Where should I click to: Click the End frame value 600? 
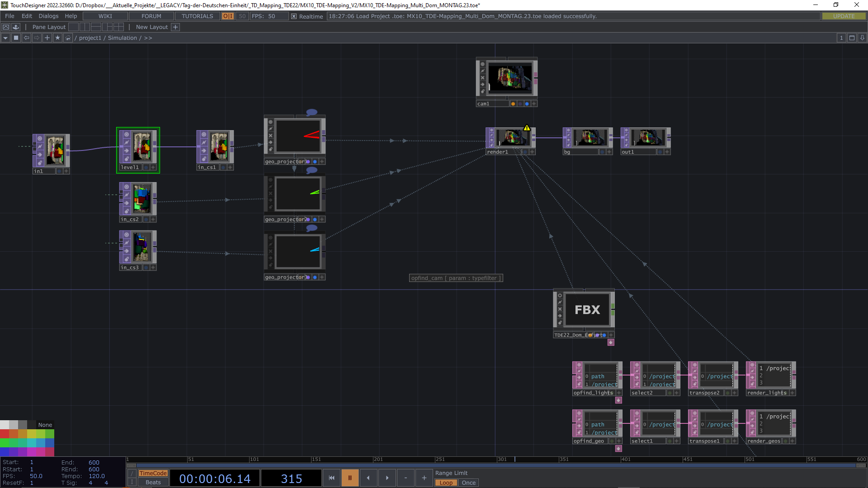tap(94, 462)
